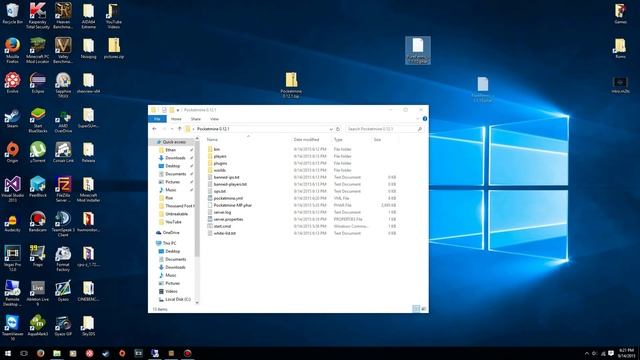Select the FileZilla Server desktop shortcut
Screen dimensions: 640x360
pos(63,189)
